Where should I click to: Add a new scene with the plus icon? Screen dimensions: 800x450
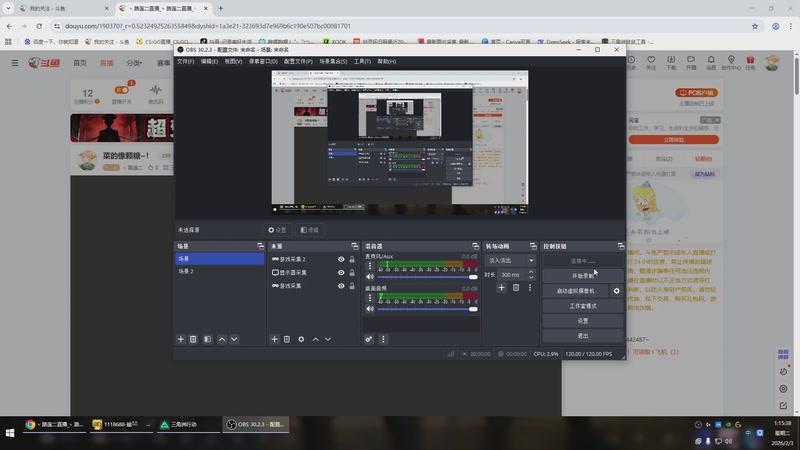181,339
